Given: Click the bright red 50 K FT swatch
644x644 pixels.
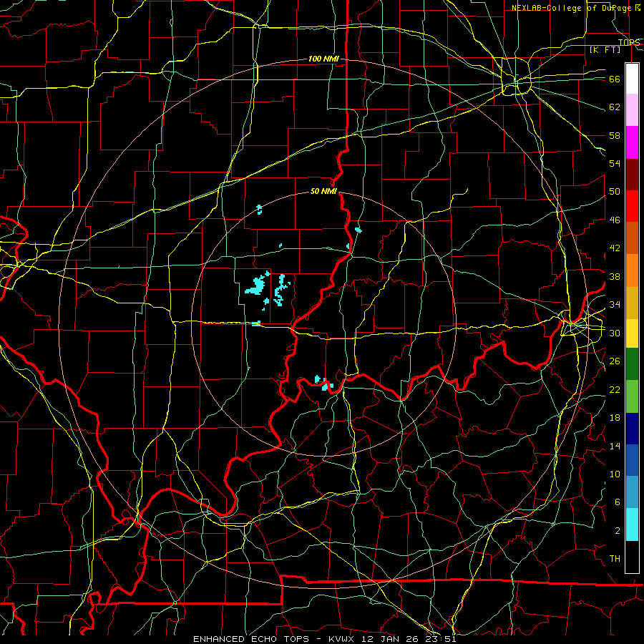Looking at the screenshot, I should pyautogui.click(x=632, y=206).
